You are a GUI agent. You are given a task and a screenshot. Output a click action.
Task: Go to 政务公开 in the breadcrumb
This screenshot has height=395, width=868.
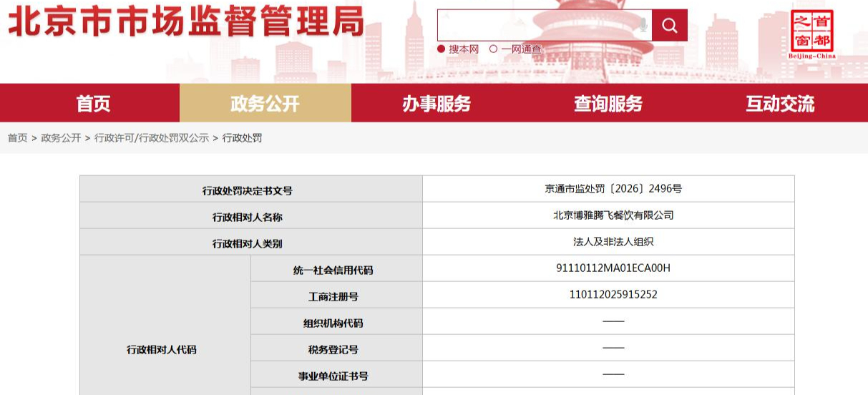pos(61,138)
